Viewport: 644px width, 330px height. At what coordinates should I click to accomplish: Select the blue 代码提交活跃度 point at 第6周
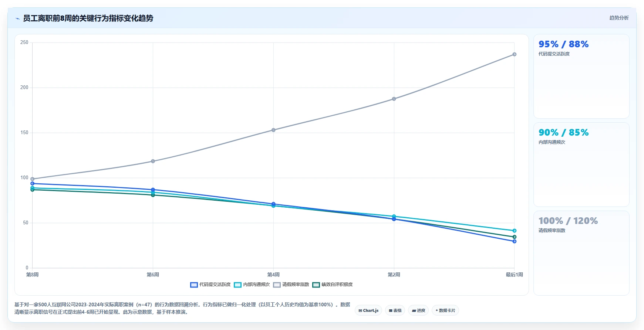153,190
